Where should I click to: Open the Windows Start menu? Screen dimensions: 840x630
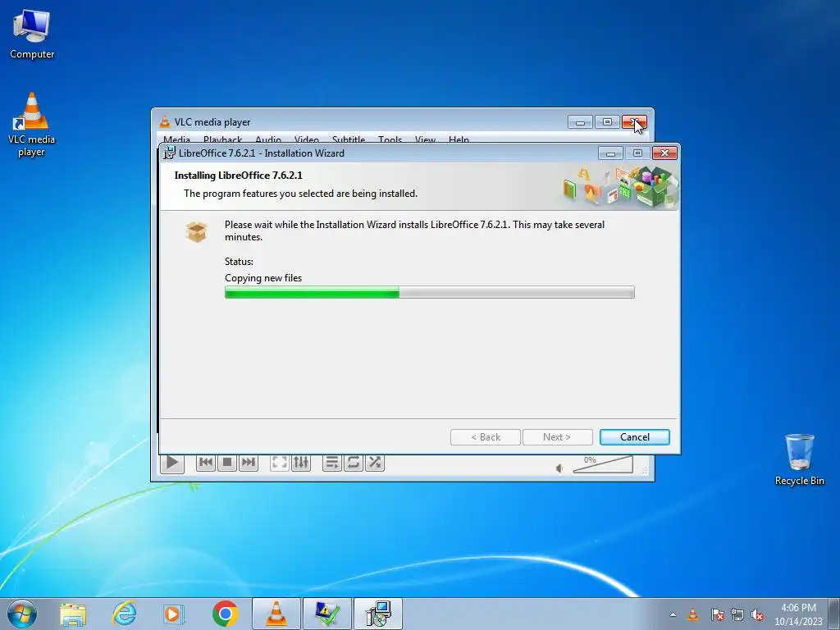tap(22, 614)
